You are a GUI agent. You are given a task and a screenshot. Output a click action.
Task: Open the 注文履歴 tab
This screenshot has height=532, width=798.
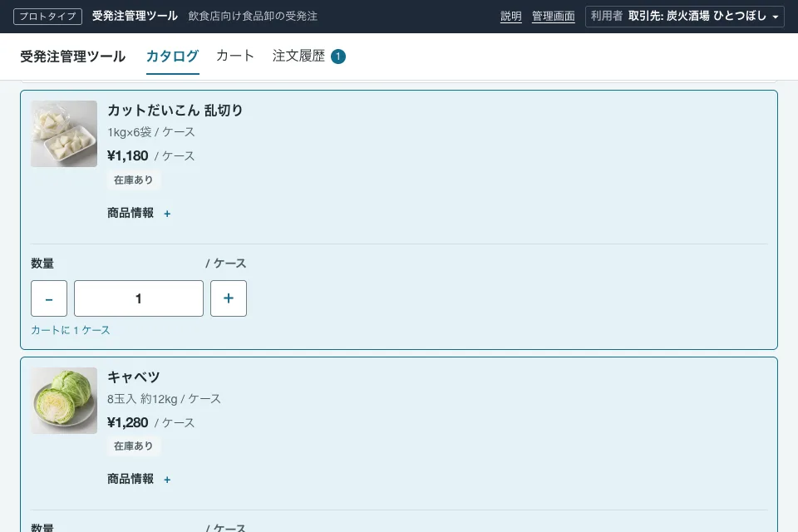tap(298, 56)
